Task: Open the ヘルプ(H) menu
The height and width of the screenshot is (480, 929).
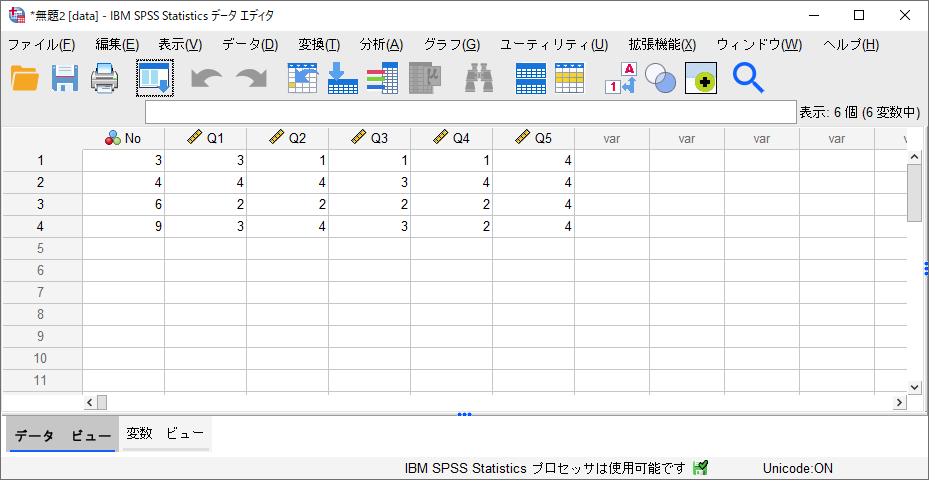Action: pyautogui.click(x=851, y=44)
